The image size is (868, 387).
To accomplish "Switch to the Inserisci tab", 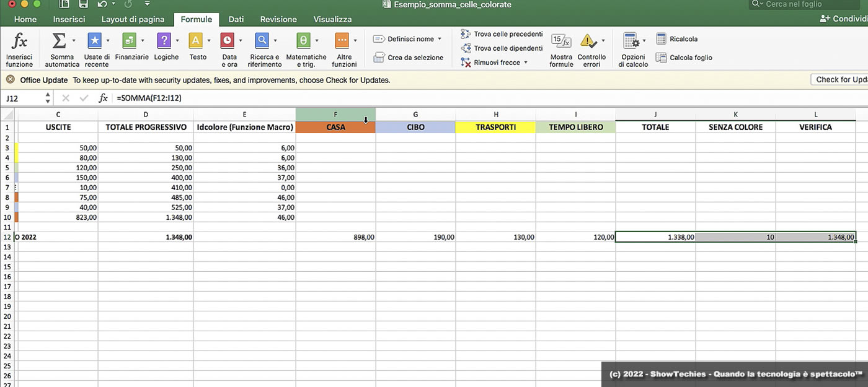I will (69, 19).
